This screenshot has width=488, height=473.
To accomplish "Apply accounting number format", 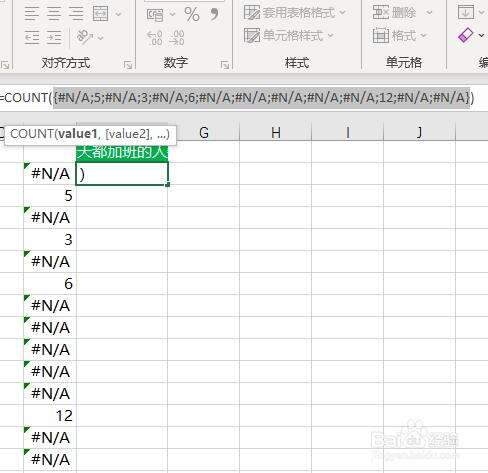I will coord(155,15).
